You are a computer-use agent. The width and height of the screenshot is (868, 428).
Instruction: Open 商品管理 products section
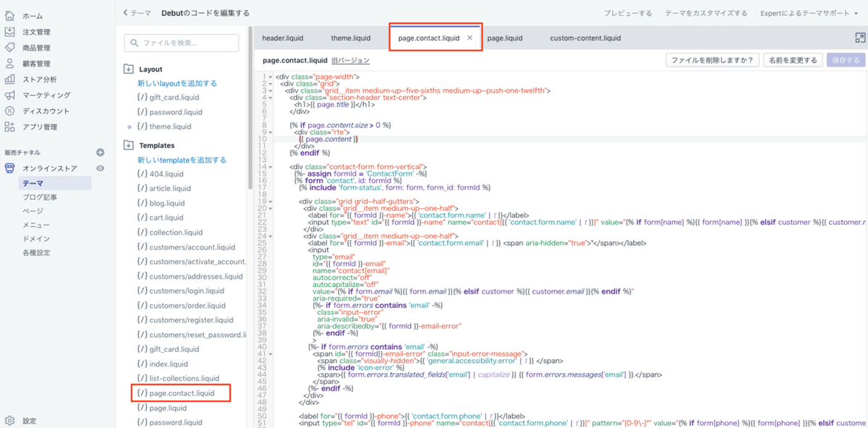(x=36, y=47)
